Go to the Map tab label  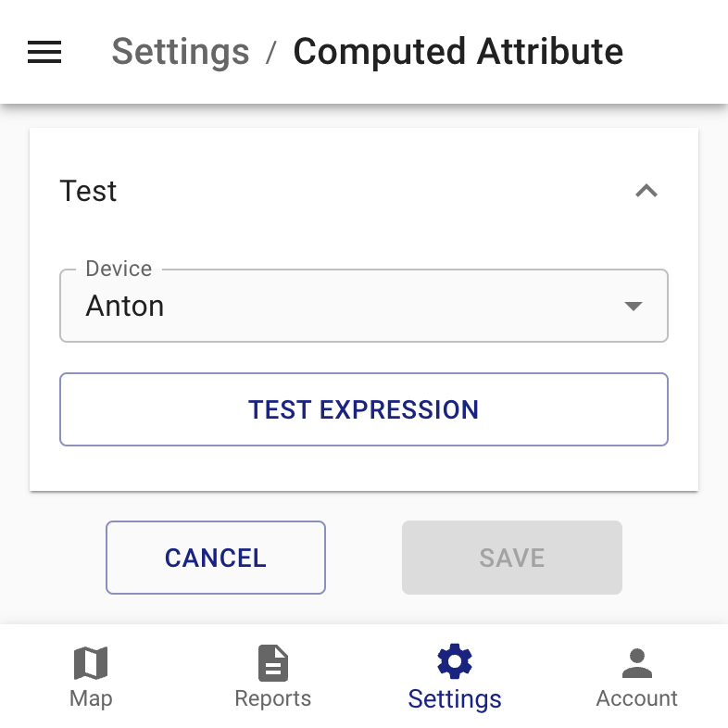click(x=91, y=698)
